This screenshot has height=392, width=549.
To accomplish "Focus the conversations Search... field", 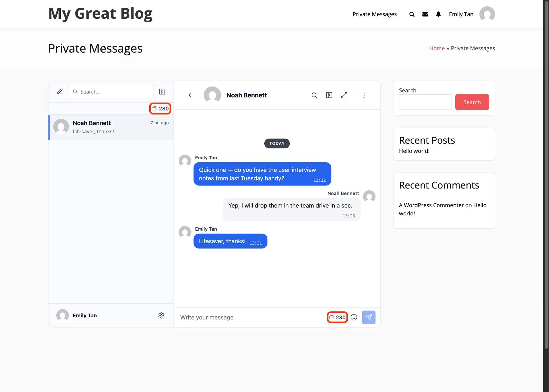I will coord(111,92).
